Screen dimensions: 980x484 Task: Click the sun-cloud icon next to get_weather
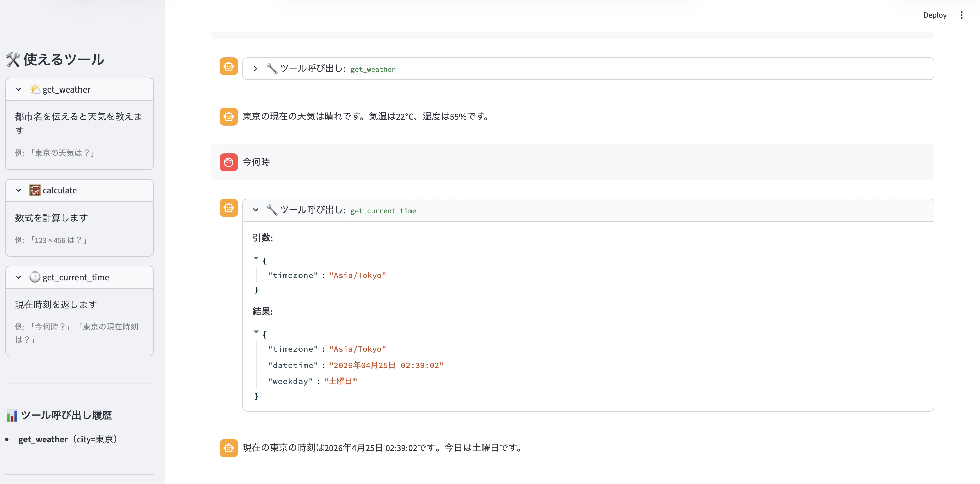coord(35,89)
